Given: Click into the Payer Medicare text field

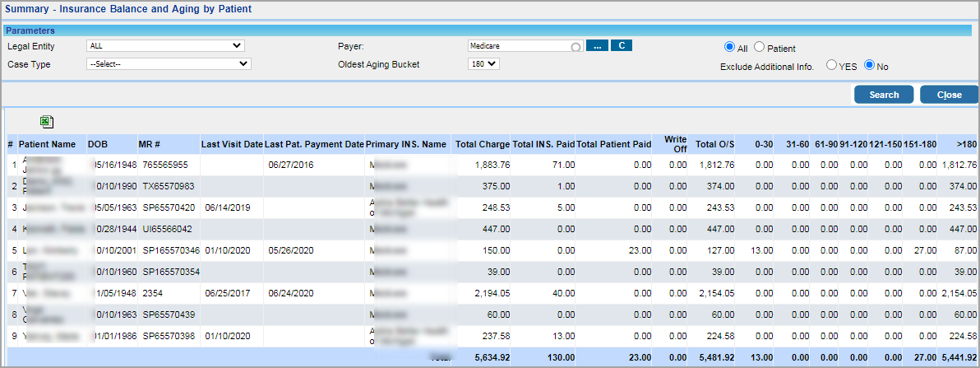Looking at the screenshot, I should tap(520, 46).
